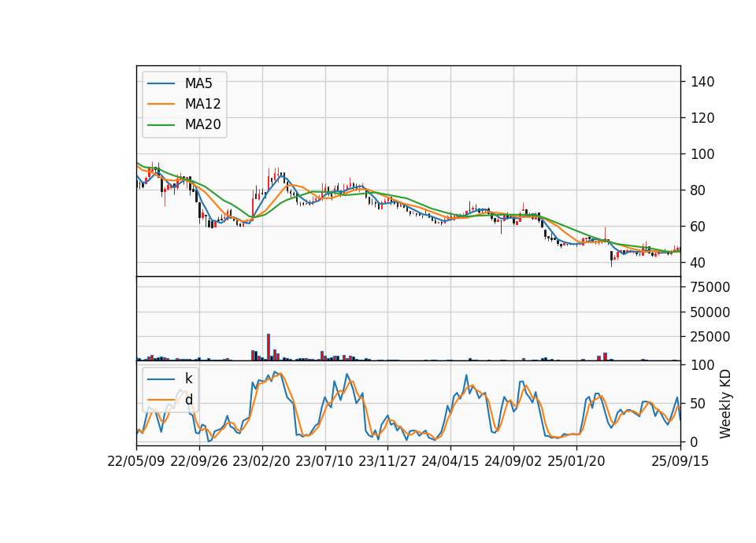
Task: Click the MA20 legend label
Action: (x=202, y=124)
